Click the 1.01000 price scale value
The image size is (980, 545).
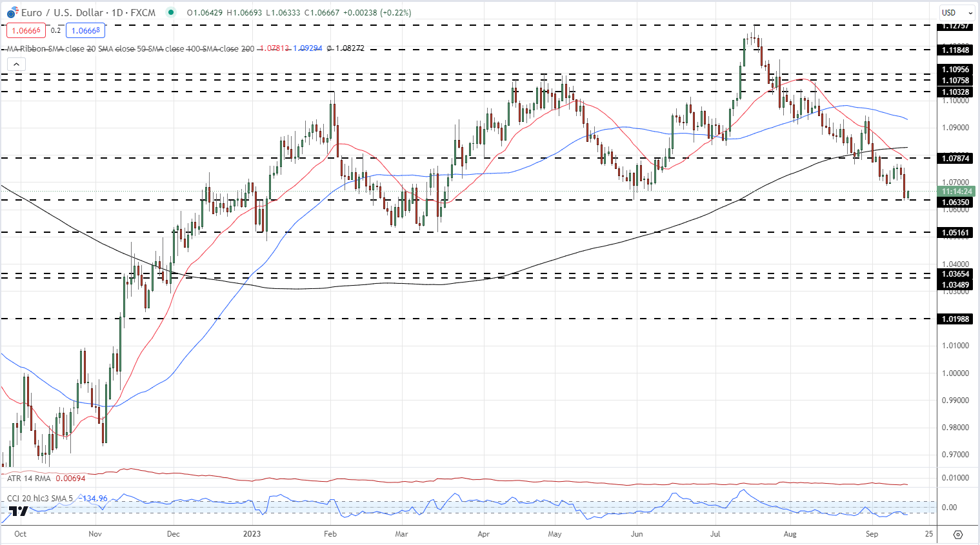pos(955,346)
